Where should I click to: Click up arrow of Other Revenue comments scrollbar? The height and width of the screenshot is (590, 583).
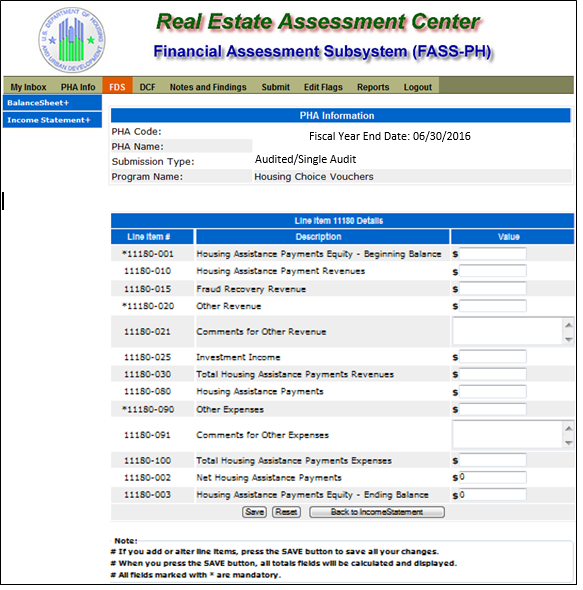click(x=568, y=325)
